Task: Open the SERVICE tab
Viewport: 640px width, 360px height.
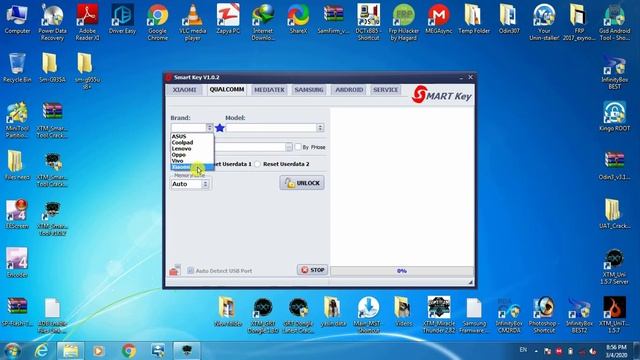Action: click(x=385, y=90)
